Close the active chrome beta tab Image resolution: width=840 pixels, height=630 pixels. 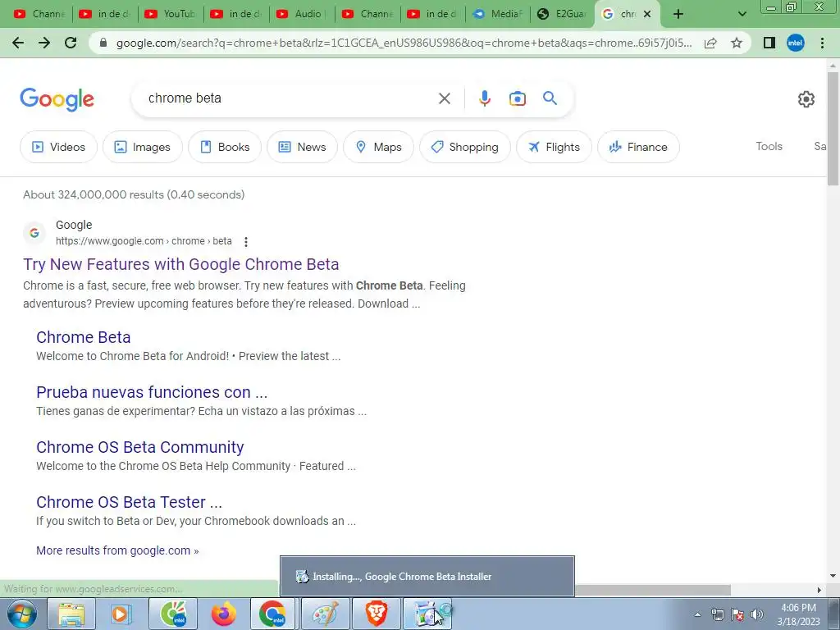point(647,14)
